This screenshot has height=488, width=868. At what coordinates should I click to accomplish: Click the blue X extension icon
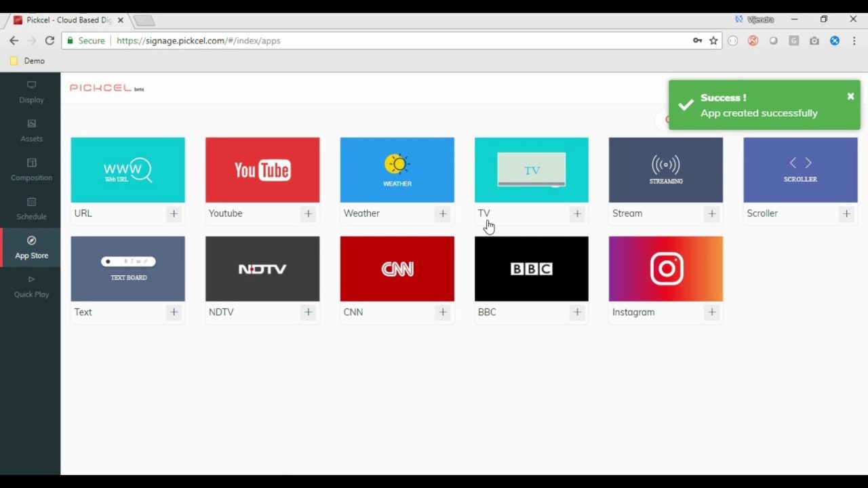[835, 41]
